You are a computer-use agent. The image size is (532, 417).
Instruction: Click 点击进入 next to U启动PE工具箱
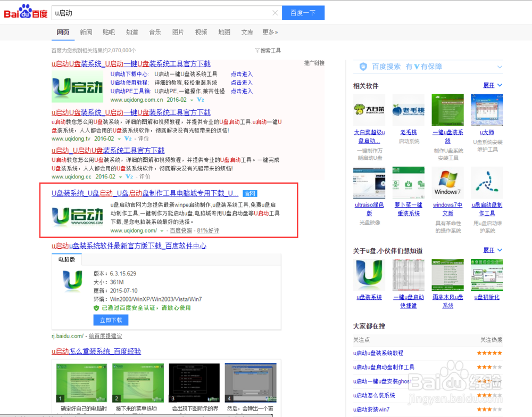[242, 91]
